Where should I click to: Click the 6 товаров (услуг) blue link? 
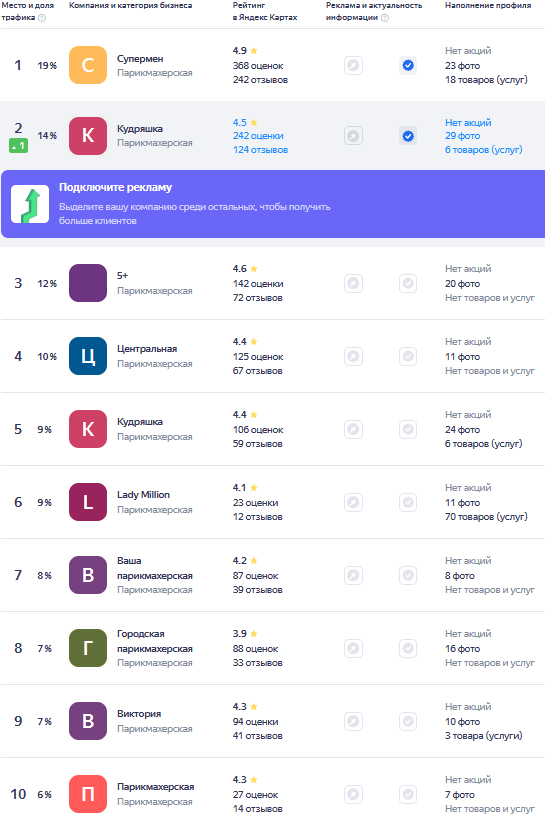(483, 150)
